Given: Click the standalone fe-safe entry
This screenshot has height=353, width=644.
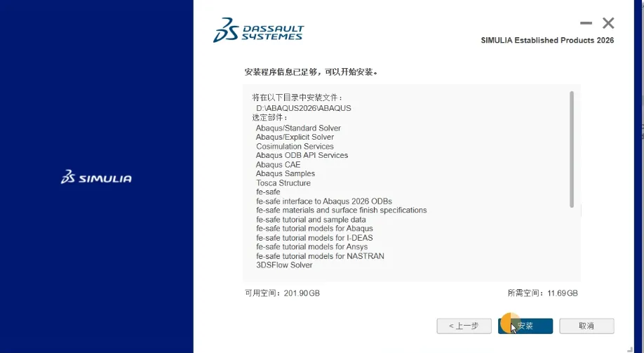Looking at the screenshot, I should pyautogui.click(x=268, y=192).
